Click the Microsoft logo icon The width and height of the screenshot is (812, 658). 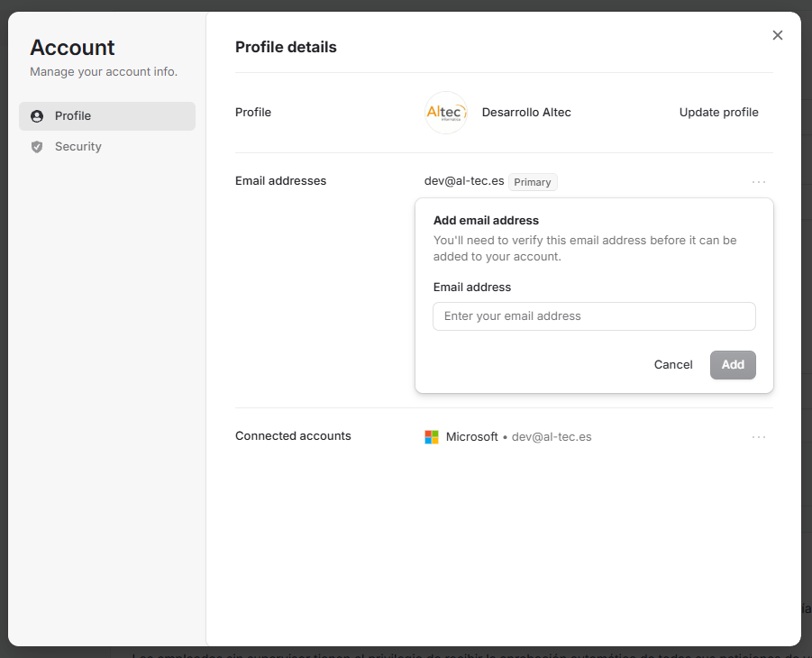point(432,437)
